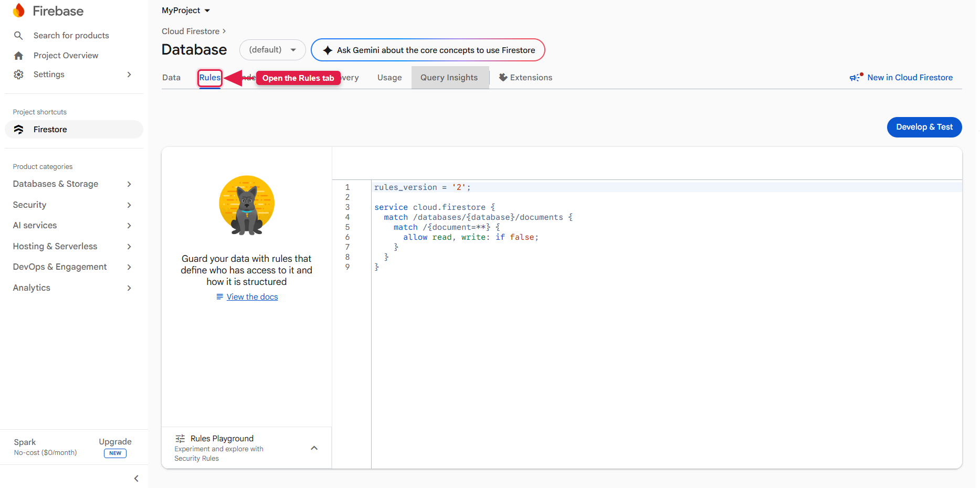Screen dimensions: 980x488
Task: Click the 'allow read, write: if false;' line
Action: pos(471,237)
